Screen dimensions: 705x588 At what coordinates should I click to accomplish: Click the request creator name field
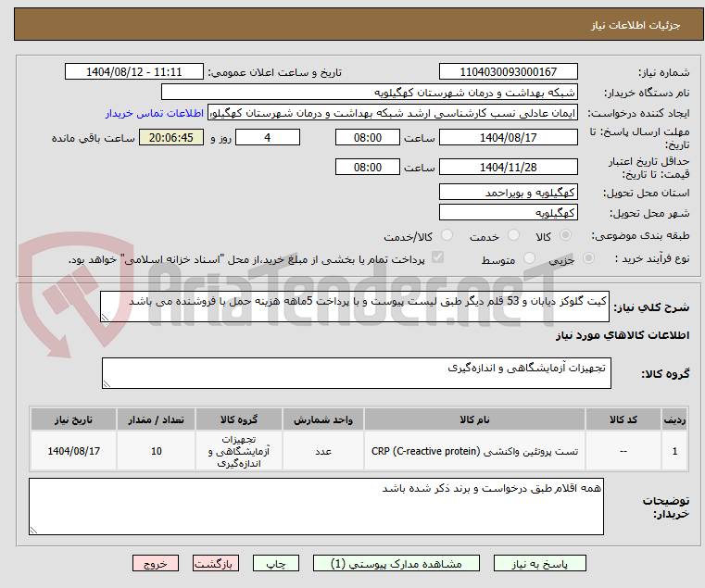tap(392, 113)
